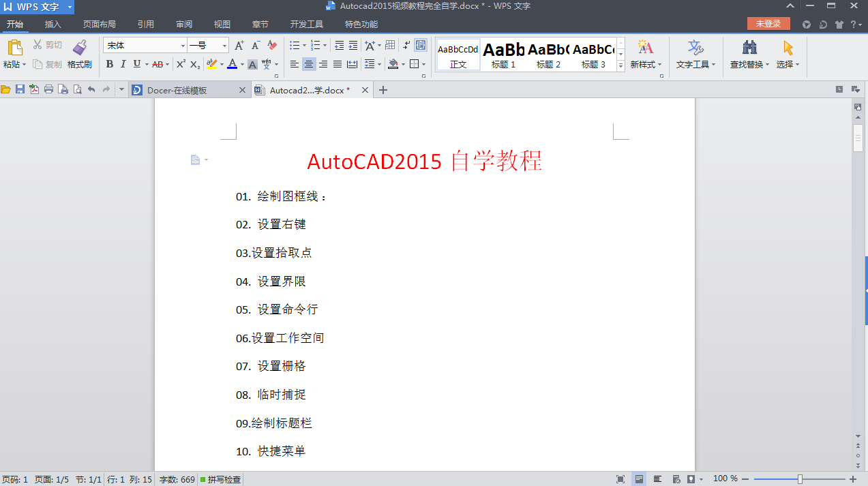This screenshot has width=868, height=486.
Task: Click the print preview magnifier icon
Action: [x=77, y=89]
